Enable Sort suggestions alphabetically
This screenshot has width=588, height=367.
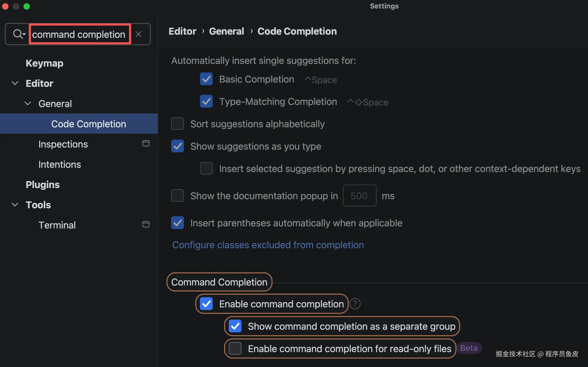click(x=178, y=124)
